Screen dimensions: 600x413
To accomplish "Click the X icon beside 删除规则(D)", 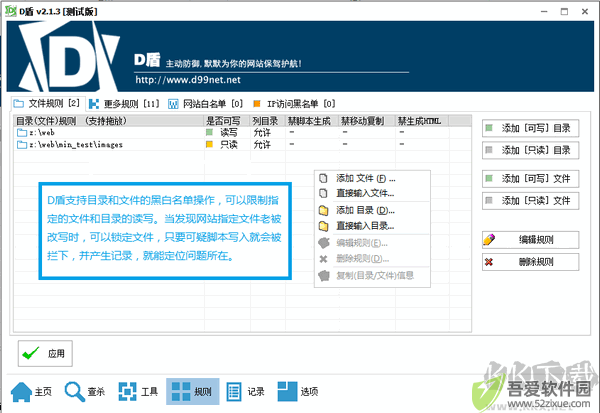I will [323, 259].
